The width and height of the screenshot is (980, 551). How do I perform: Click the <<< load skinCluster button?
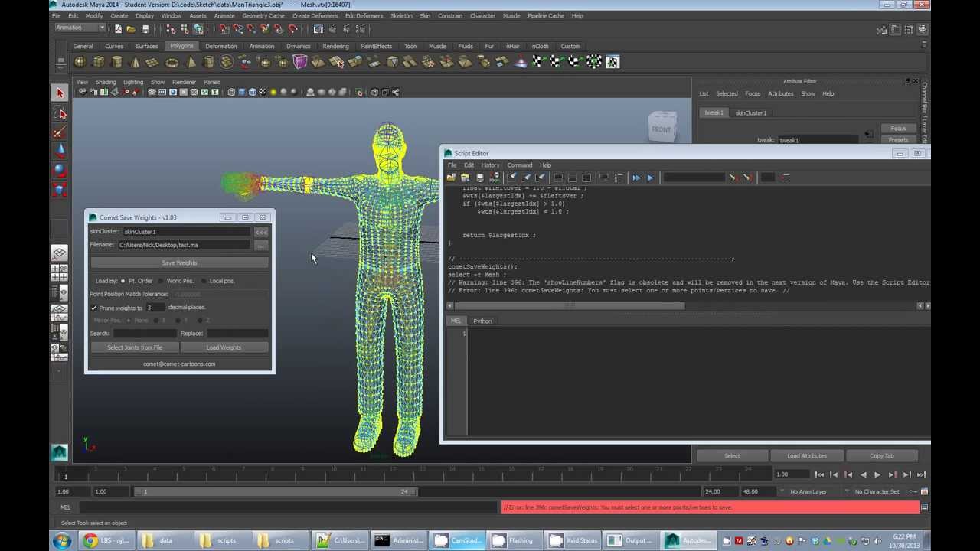click(261, 232)
